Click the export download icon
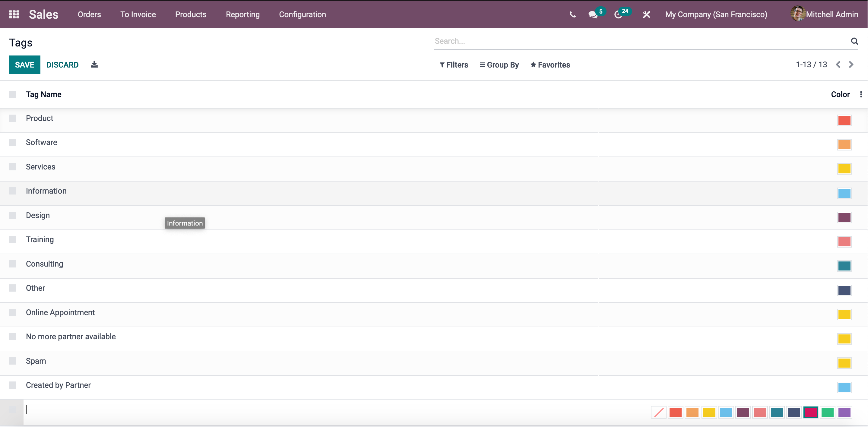The height and width of the screenshot is (427, 868). tap(94, 64)
